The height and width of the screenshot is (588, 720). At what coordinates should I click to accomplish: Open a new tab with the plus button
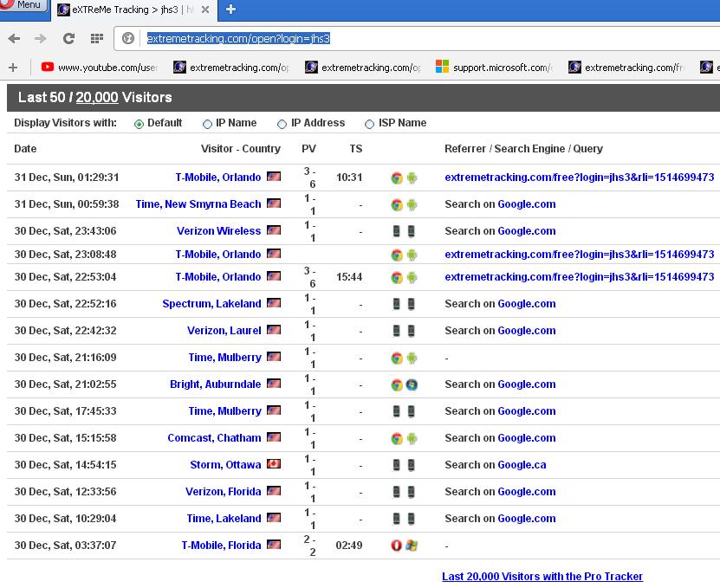(x=230, y=10)
